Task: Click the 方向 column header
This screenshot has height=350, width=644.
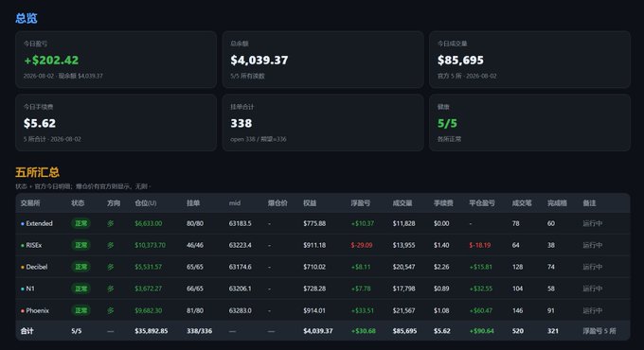Action: [114, 203]
